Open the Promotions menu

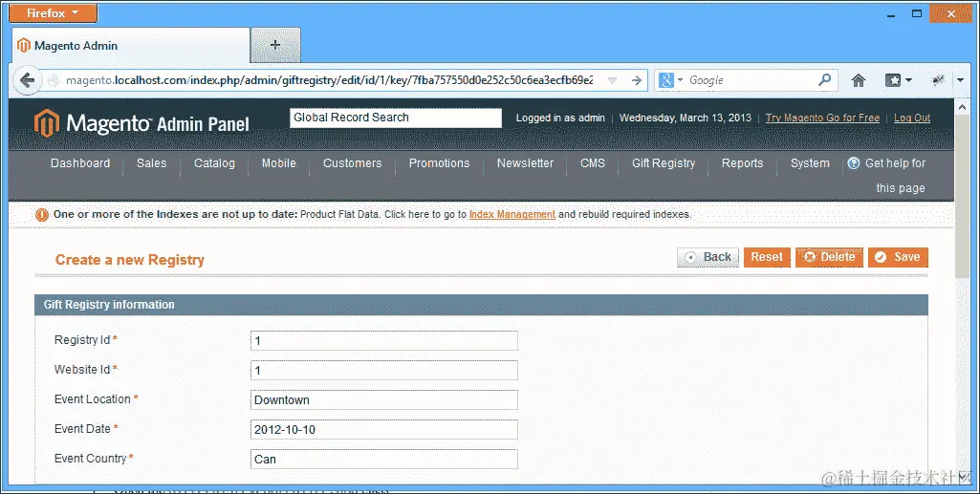tap(440, 163)
